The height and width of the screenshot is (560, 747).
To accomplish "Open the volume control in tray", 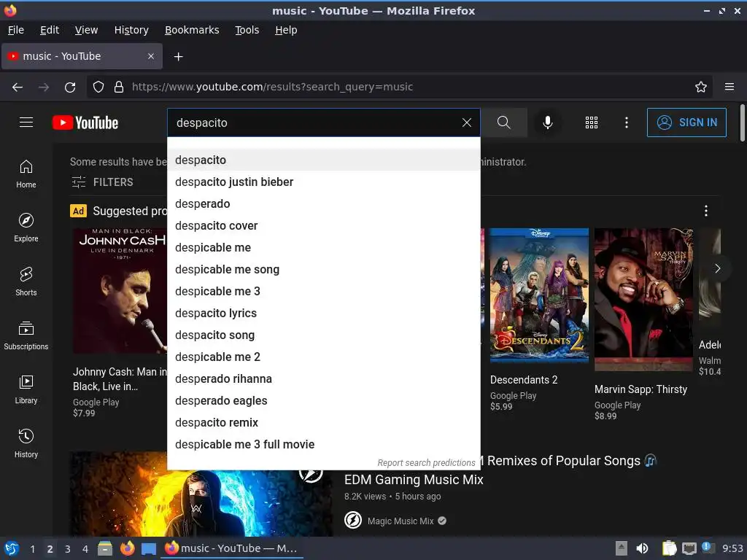I will pos(642,548).
